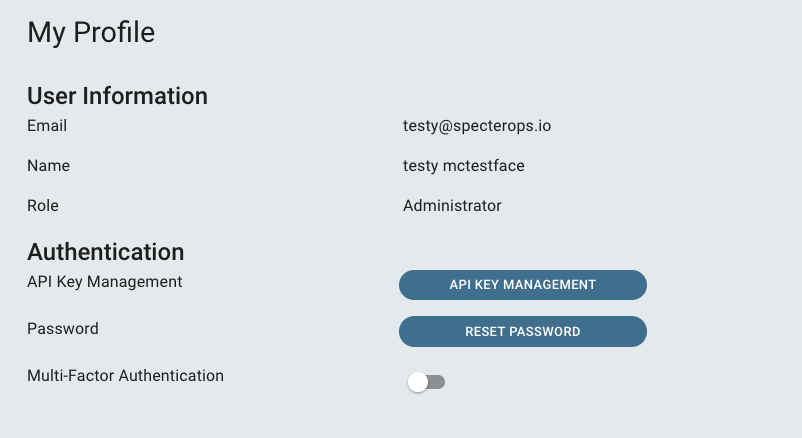
Task: Enable the Multi-Factor Authentication switch
Action: click(x=426, y=382)
